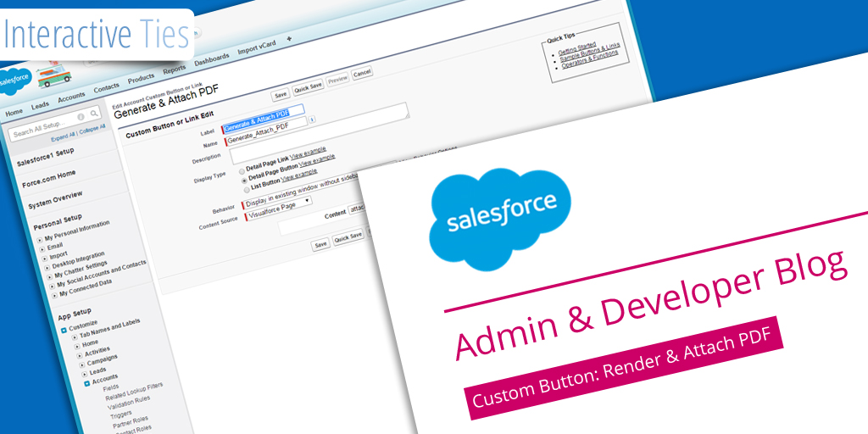The width and height of the screenshot is (868, 434).
Task: Click the top Cancel button
Action: click(362, 73)
